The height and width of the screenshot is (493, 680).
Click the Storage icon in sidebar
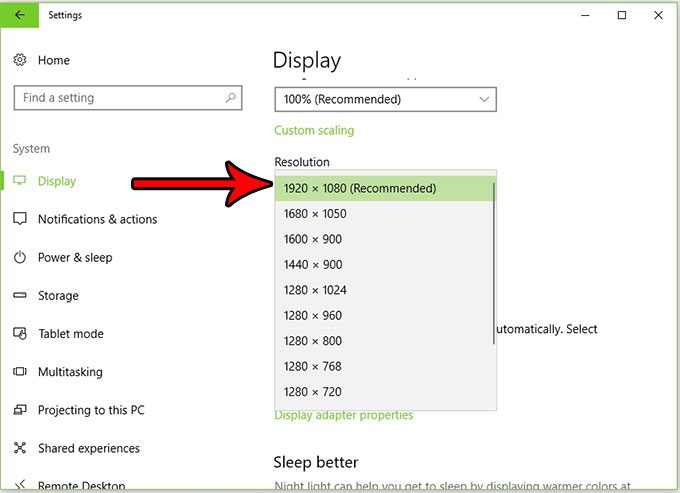[20, 296]
